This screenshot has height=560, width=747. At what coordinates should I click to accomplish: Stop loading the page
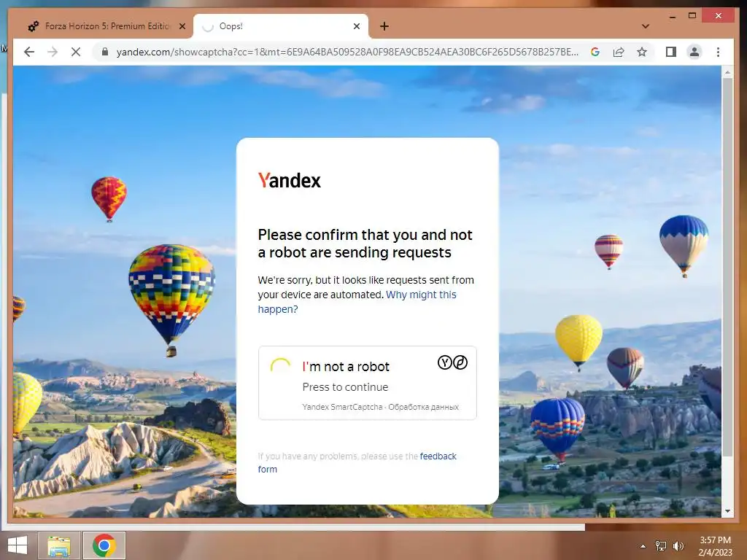[x=76, y=52]
